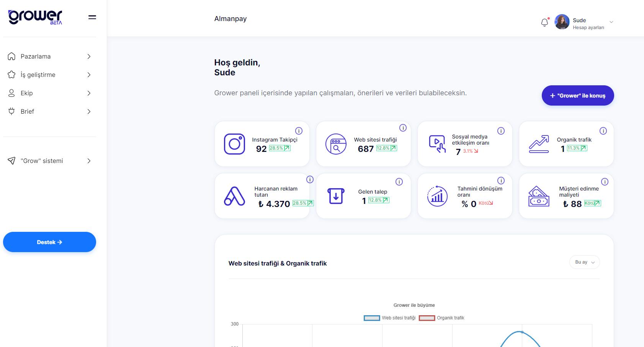Click the browser search icon in Web sitesi trafiği card
This screenshot has height=347, width=644.
[336, 144]
